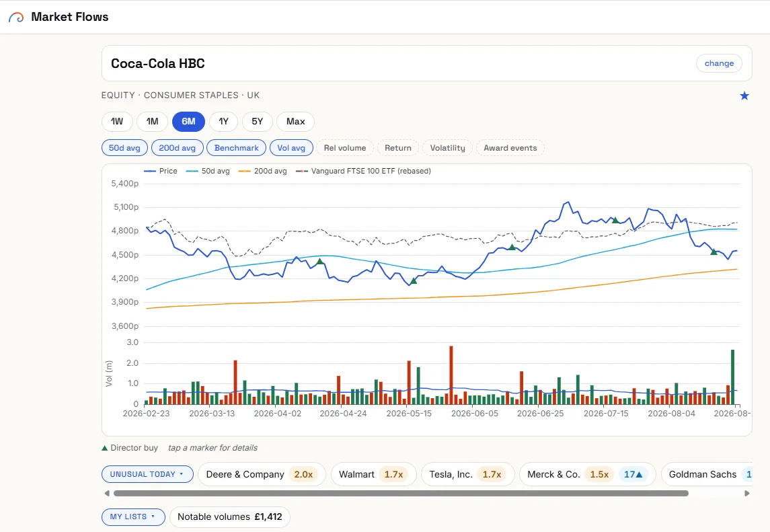Enable the Award events chip
This screenshot has height=532, width=770.
coord(510,148)
